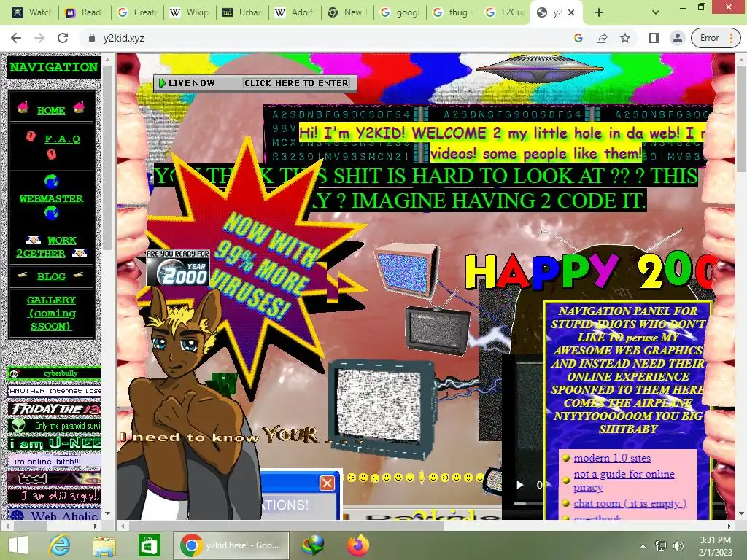
Task: Switch to the Read tab
Action: tap(85, 12)
